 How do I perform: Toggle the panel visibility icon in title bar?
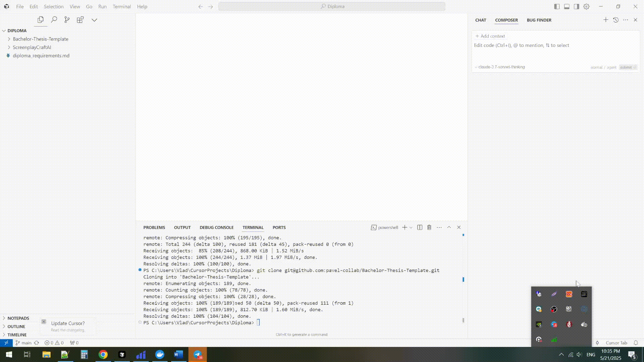tap(567, 6)
